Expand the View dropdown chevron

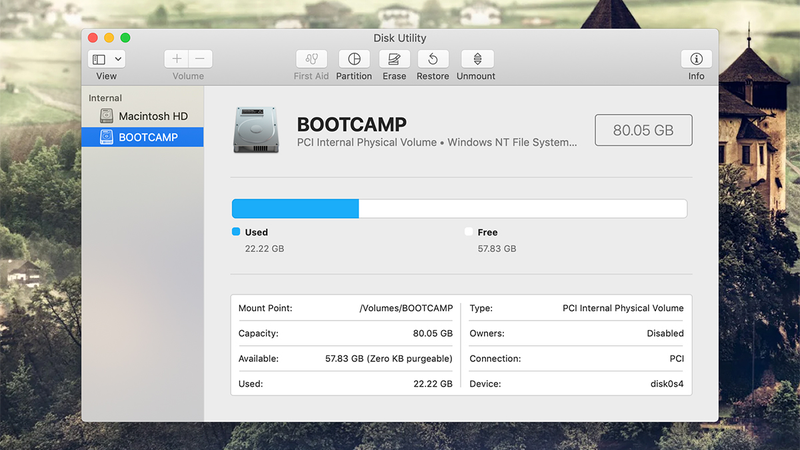click(x=118, y=59)
